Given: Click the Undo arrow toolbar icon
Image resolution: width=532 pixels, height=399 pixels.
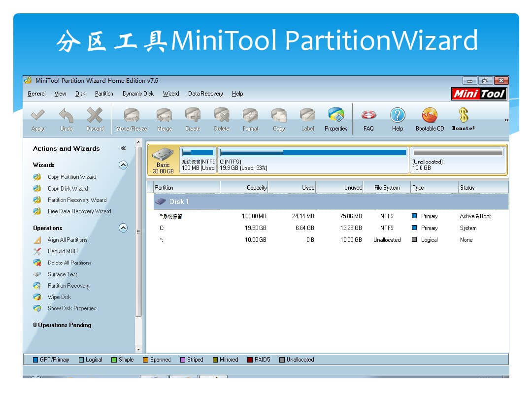Looking at the screenshot, I should tap(66, 116).
